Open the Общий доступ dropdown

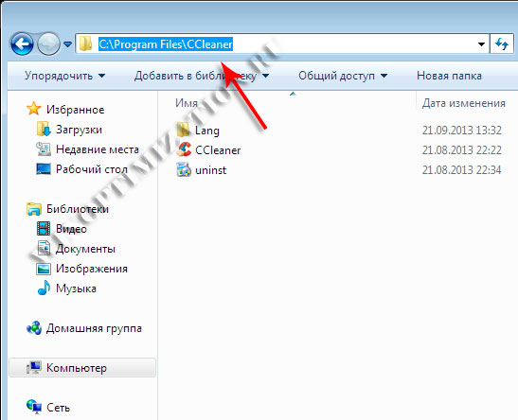click(x=343, y=76)
